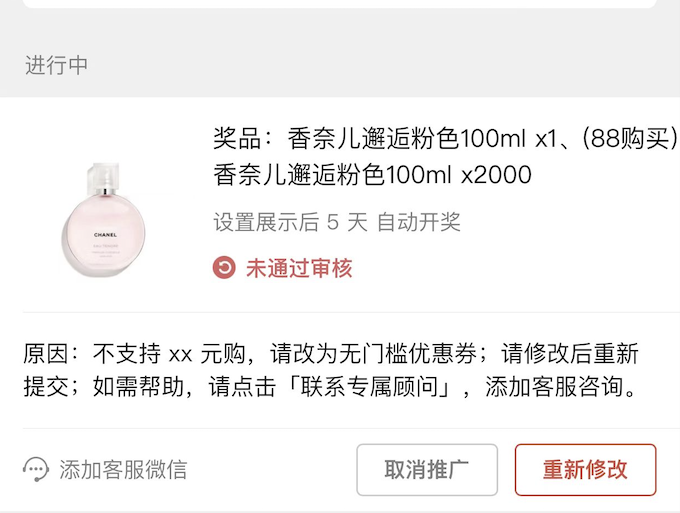Tap the 自动开奖 schedule text
This screenshot has height=513, width=680.
pyautogui.click(x=418, y=222)
